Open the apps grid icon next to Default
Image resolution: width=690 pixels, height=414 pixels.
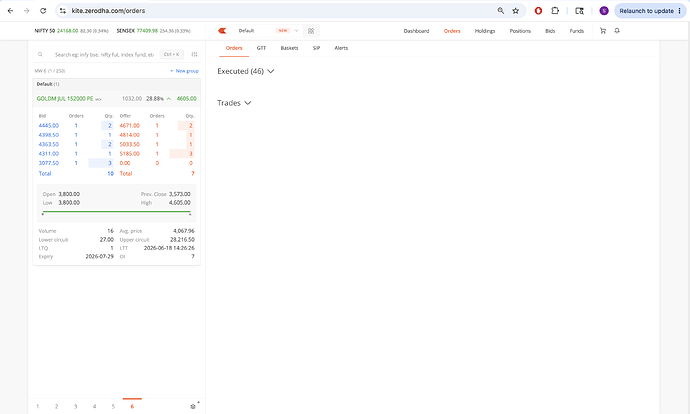coord(311,31)
